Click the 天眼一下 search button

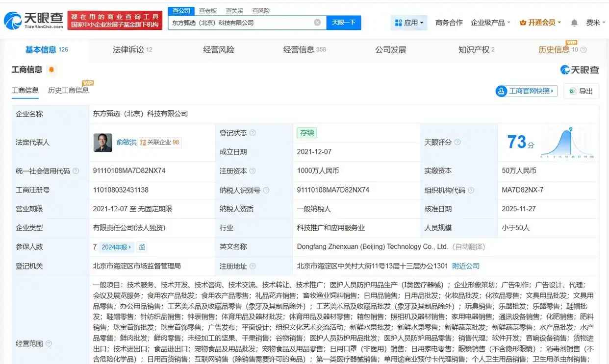tap(344, 23)
